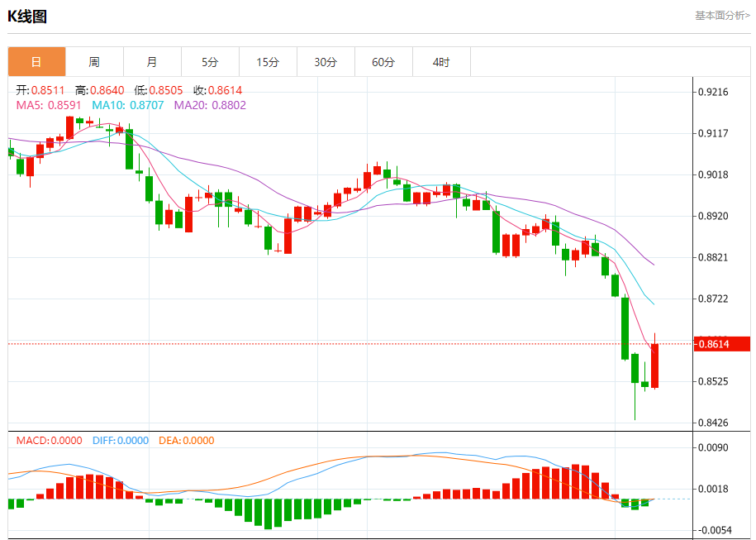Image resolution: width=756 pixels, height=540 pixels.
Task: Click the 0.9216 price axis label
Action: [714, 92]
